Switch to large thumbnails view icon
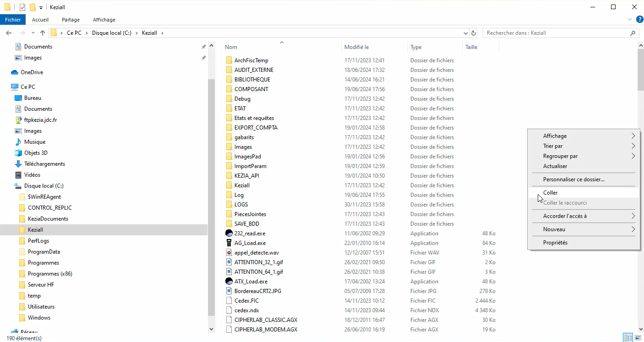Screen dimensions: 644x342 [638, 338]
